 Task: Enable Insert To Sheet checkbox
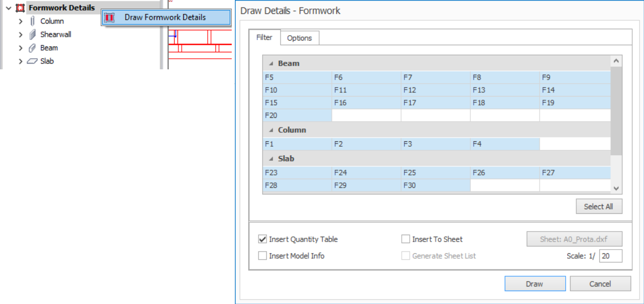tap(406, 239)
